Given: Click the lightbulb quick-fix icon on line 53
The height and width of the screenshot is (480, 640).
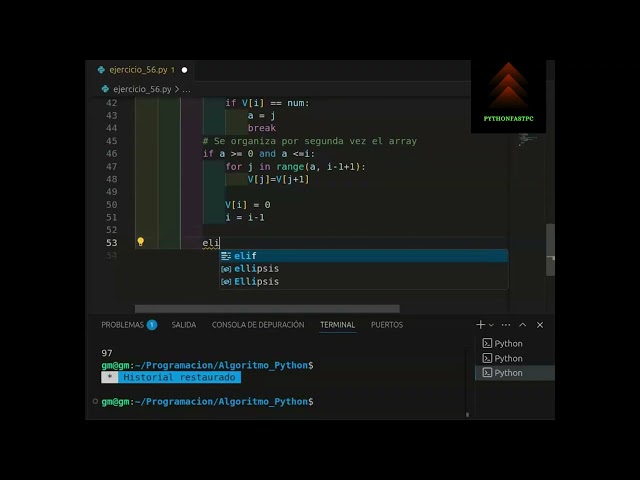Looking at the screenshot, I should (140, 242).
